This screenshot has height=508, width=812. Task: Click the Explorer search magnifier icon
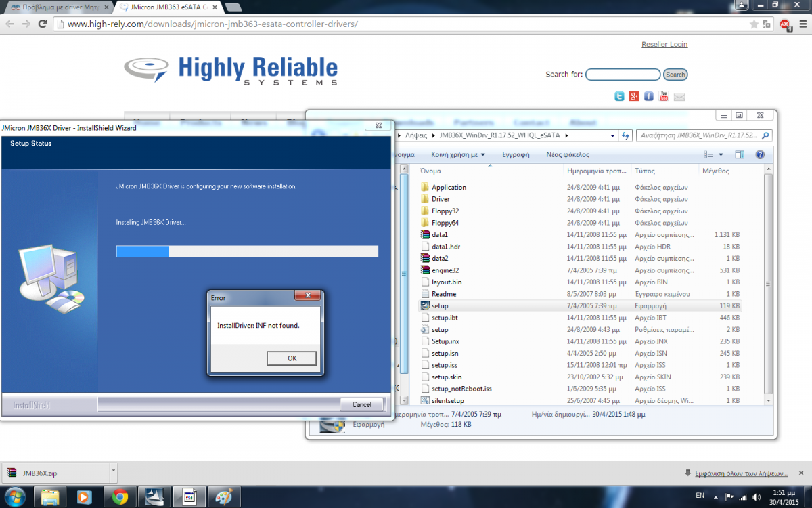[765, 135]
